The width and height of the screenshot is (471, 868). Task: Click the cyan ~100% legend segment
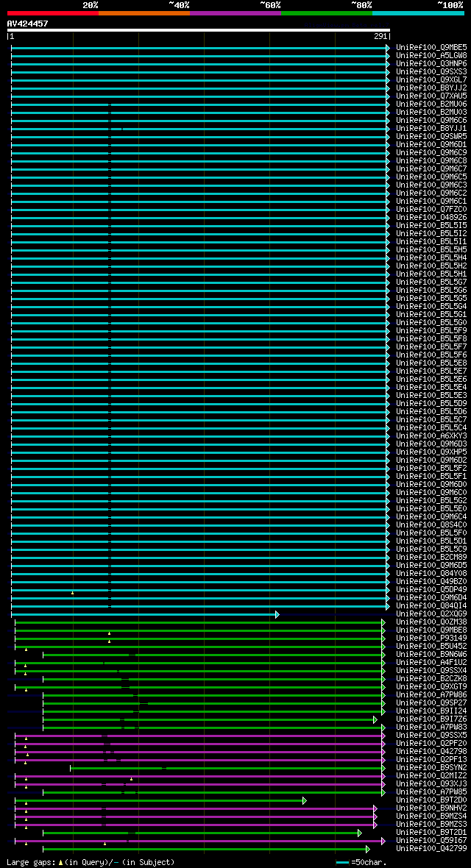418,13
